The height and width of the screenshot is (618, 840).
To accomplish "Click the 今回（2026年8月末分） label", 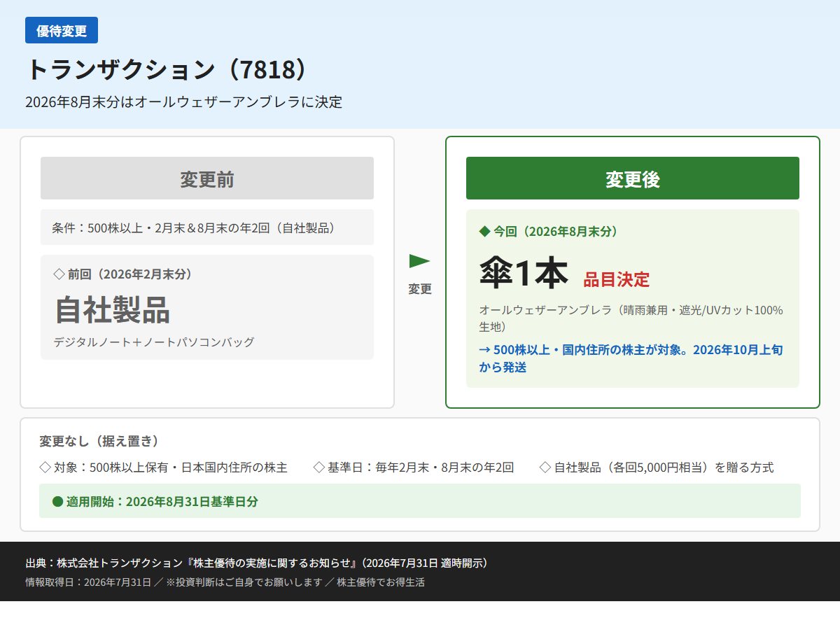I will tap(556, 231).
